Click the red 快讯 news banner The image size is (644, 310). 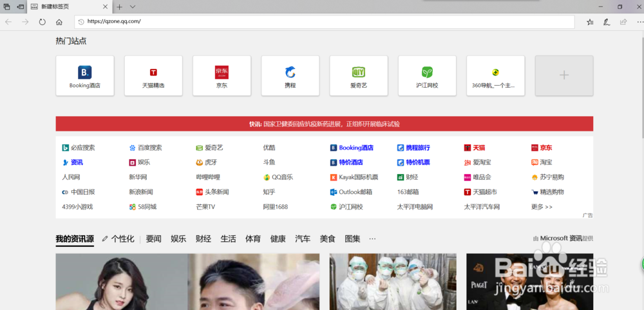[325, 124]
